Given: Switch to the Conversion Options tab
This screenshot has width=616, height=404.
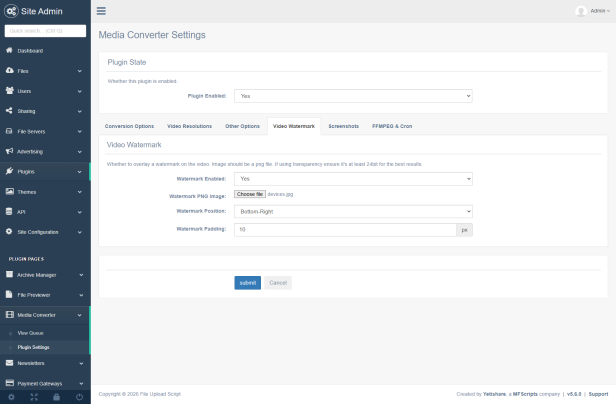Looking at the screenshot, I should 130,126.
